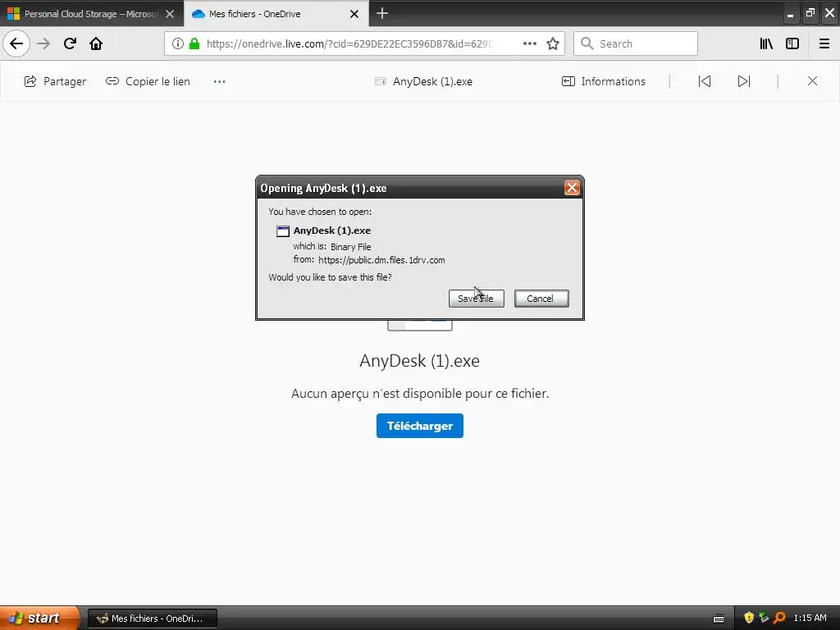Click Mes fichiers - OneDri... taskbar button
The width and height of the screenshot is (840, 630).
click(152, 619)
